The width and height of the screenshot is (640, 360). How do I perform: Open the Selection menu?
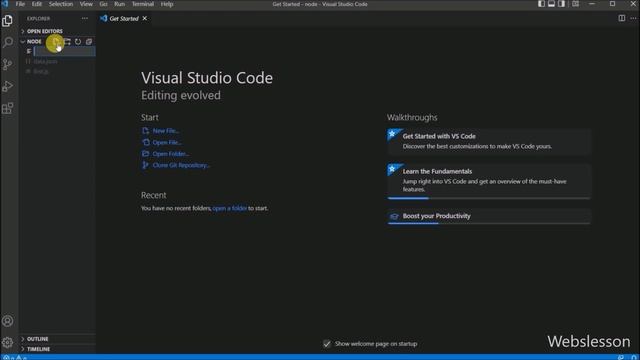point(61,4)
